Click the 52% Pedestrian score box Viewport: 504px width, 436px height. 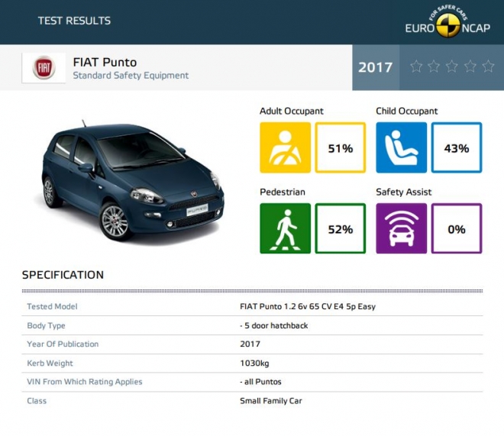click(341, 228)
